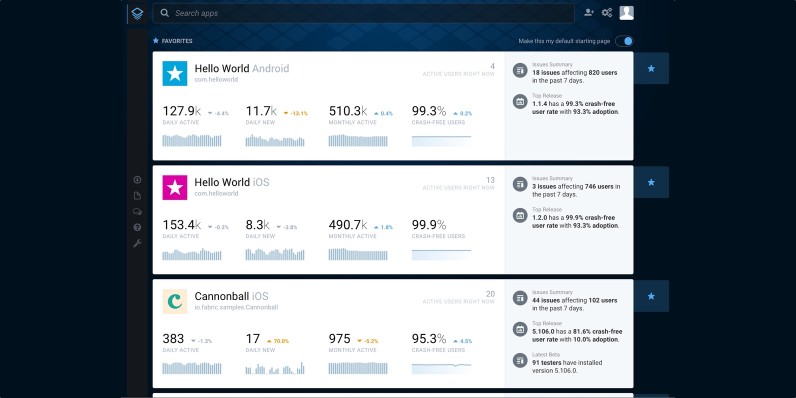
Task: Click the Issues Summary icon for Hello World Android
Action: tap(520, 71)
